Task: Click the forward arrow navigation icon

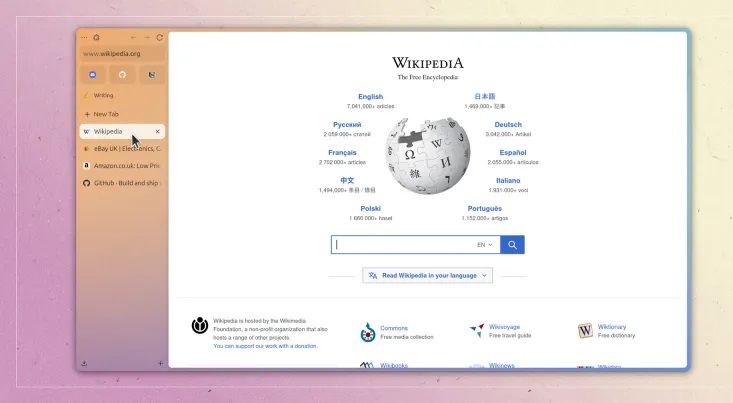Action: (x=147, y=37)
